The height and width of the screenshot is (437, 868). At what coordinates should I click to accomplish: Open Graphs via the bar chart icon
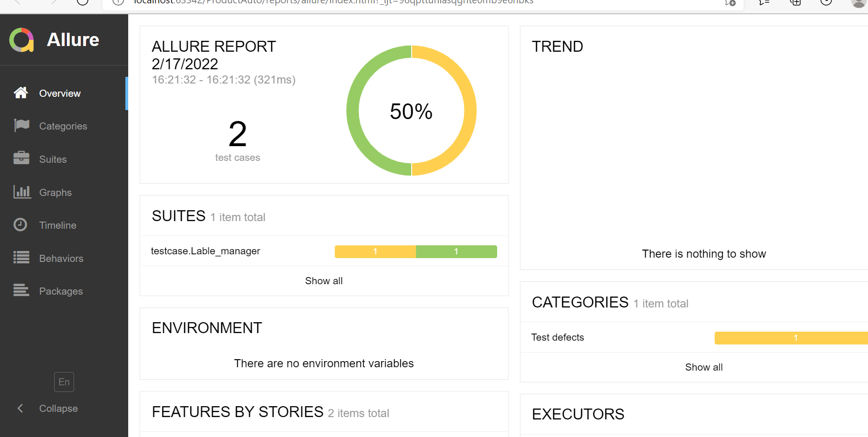(22, 192)
